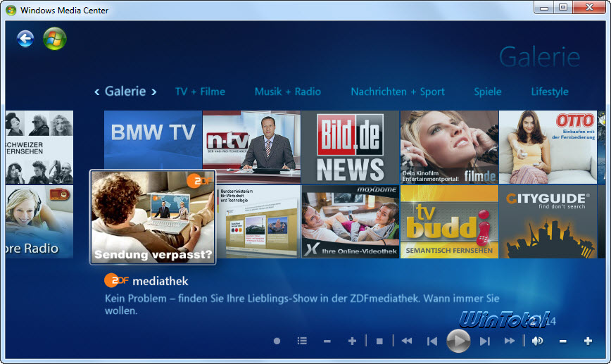The image size is (611, 364).
Task: Open the Radio tile with headphones woman
Action: coord(39,221)
